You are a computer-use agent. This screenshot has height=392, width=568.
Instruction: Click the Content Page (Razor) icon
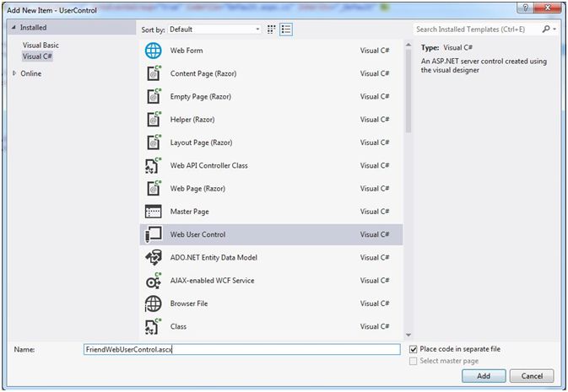coord(154,73)
